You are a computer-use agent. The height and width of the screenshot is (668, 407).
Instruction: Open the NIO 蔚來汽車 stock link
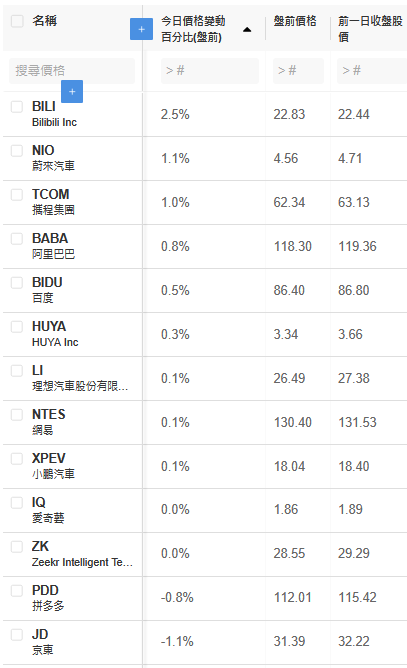pyautogui.click(x=53, y=158)
